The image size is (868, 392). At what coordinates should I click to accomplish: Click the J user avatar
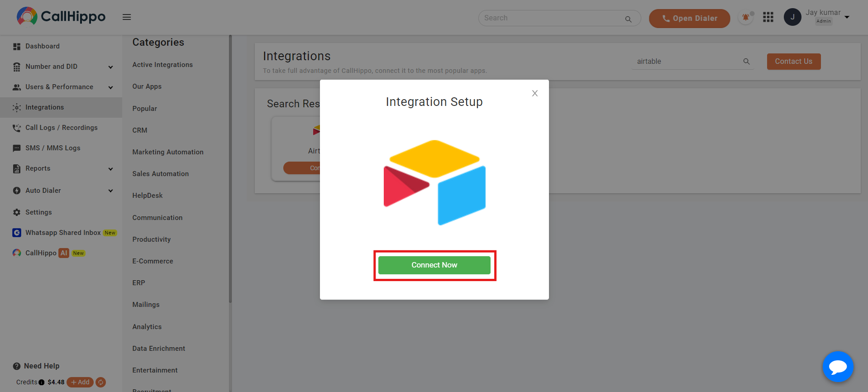(792, 17)
